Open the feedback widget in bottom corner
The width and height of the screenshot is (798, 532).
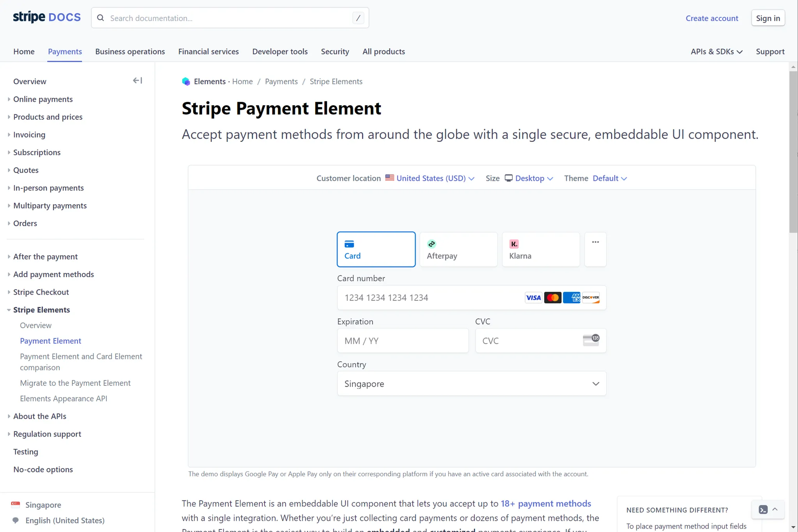[x=763, y=509]
